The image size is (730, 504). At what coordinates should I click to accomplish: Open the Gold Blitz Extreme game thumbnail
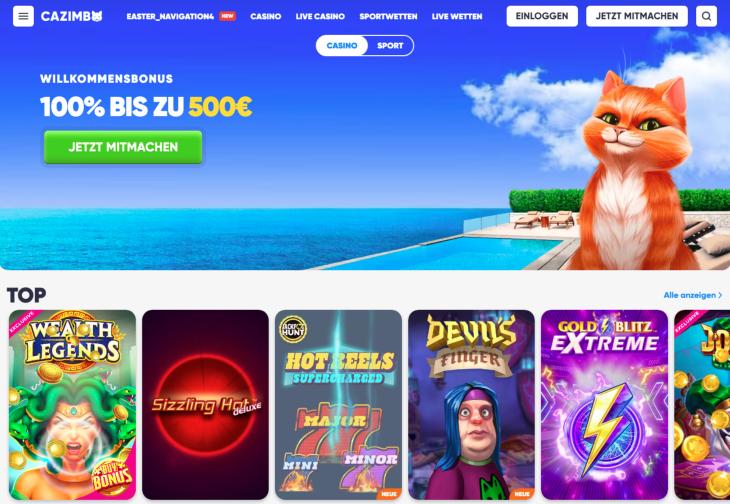(604, 404)
